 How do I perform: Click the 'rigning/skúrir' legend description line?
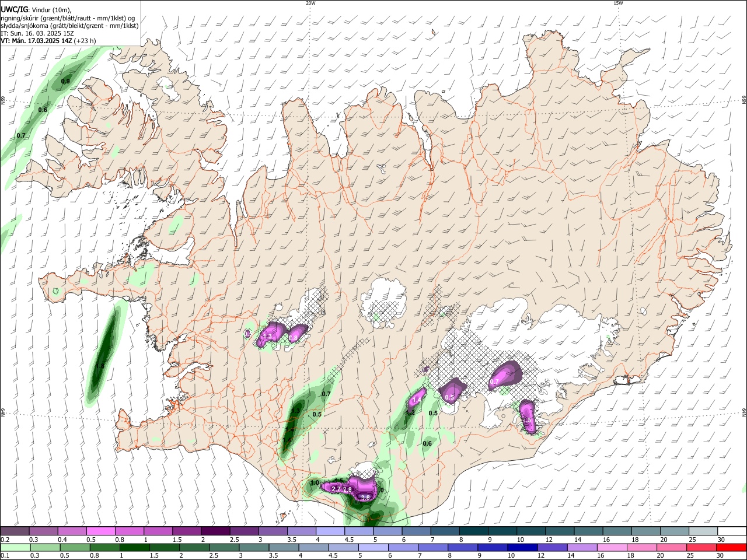click(68, 18)
